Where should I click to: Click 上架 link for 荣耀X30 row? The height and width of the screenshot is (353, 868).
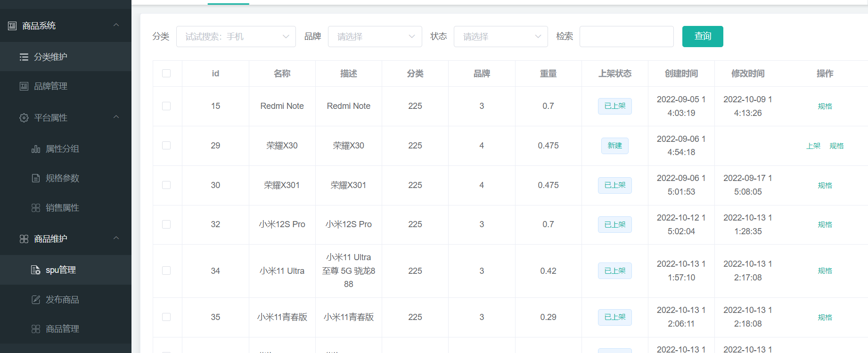click(x=813, y=146)
